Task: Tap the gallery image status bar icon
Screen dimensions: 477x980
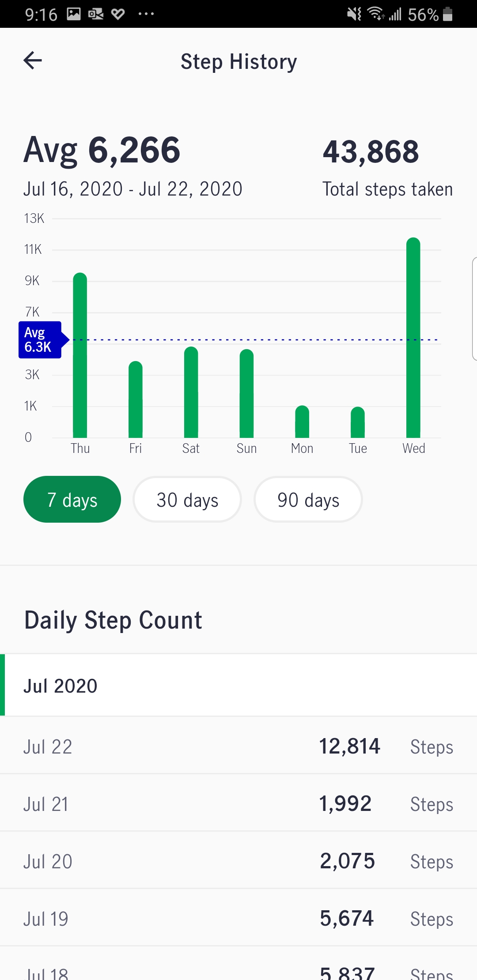Action: click(74, 14)
